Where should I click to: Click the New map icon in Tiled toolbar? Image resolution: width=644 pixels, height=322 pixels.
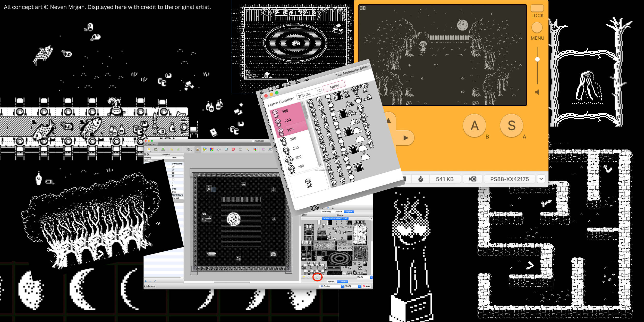coord(149,149)
